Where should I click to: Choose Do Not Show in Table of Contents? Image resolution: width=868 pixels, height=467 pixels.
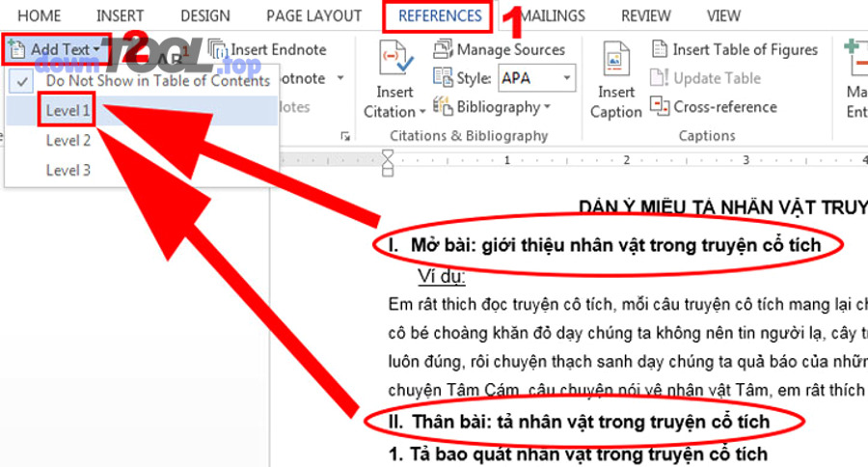coord(158,81)
